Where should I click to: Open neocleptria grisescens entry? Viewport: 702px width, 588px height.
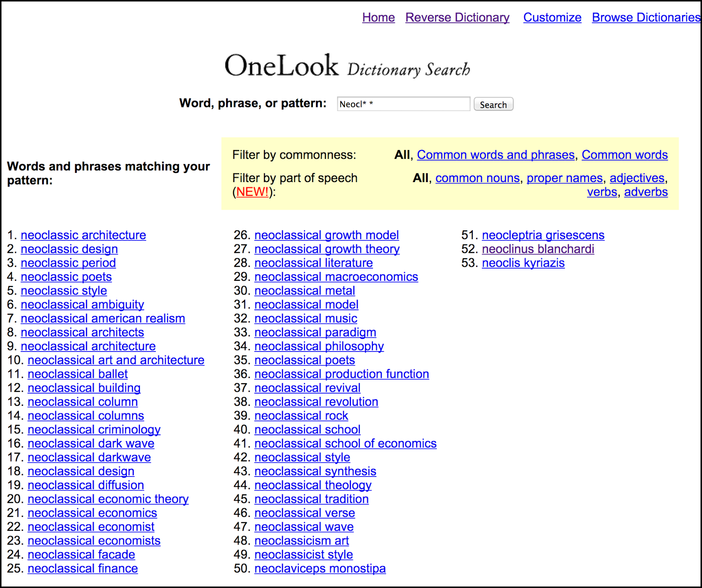(x=543, y=235)
